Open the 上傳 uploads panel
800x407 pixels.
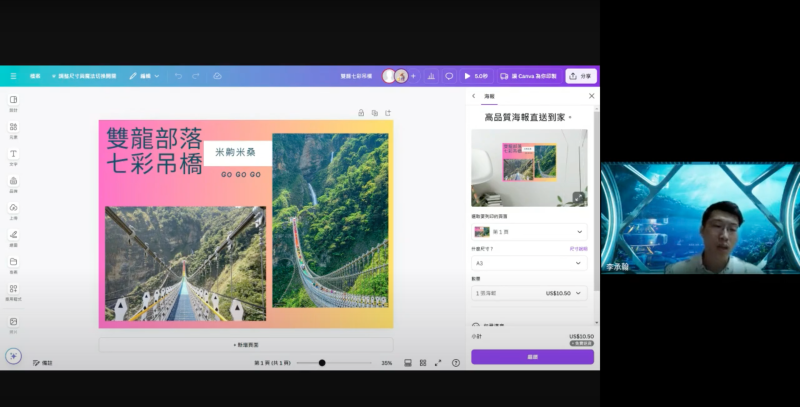point(13,211)
